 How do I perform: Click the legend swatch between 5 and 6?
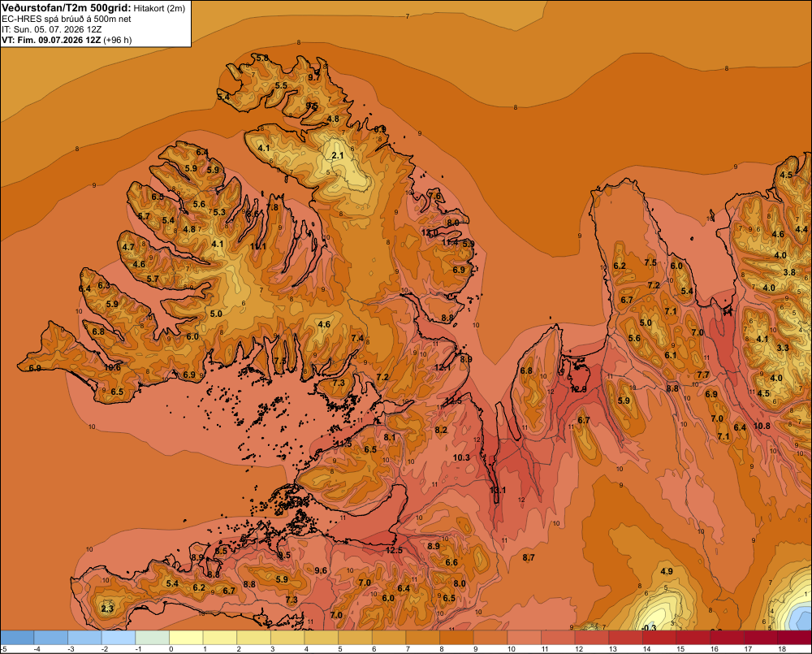(x=356, y=638)
